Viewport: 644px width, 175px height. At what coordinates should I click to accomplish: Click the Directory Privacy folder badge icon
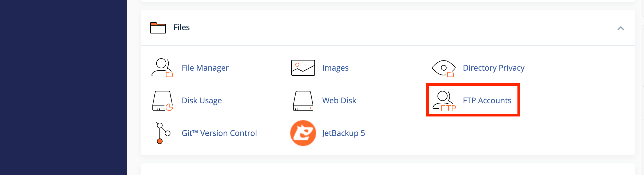pos(451,75)
